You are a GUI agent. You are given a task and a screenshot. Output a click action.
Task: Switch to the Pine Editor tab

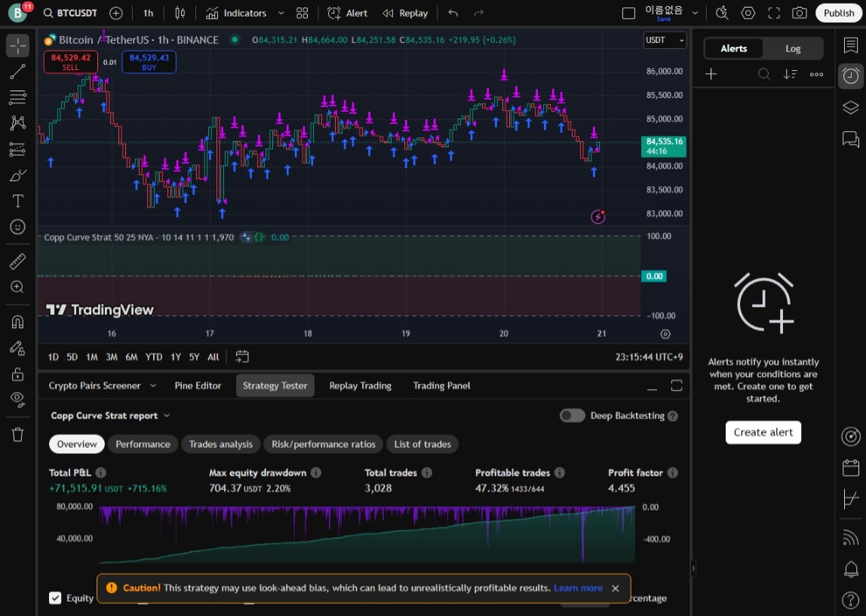198,386
